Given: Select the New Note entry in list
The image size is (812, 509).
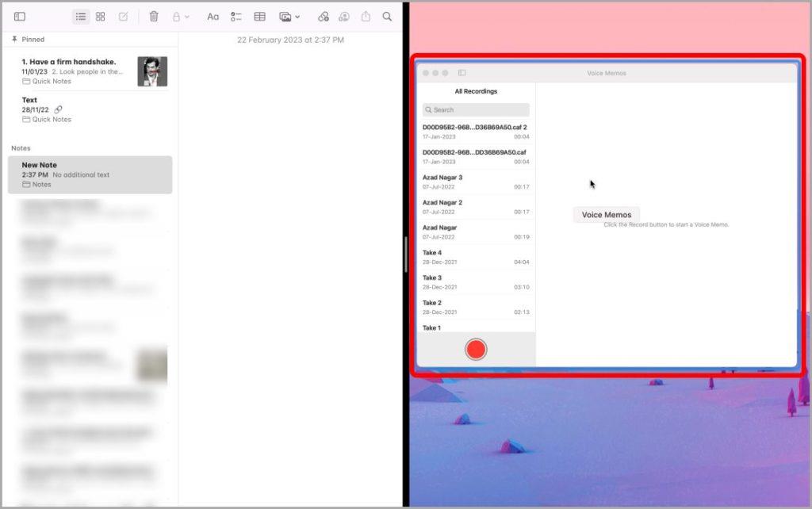Looking at the screenshot, I should click(90, 174).
